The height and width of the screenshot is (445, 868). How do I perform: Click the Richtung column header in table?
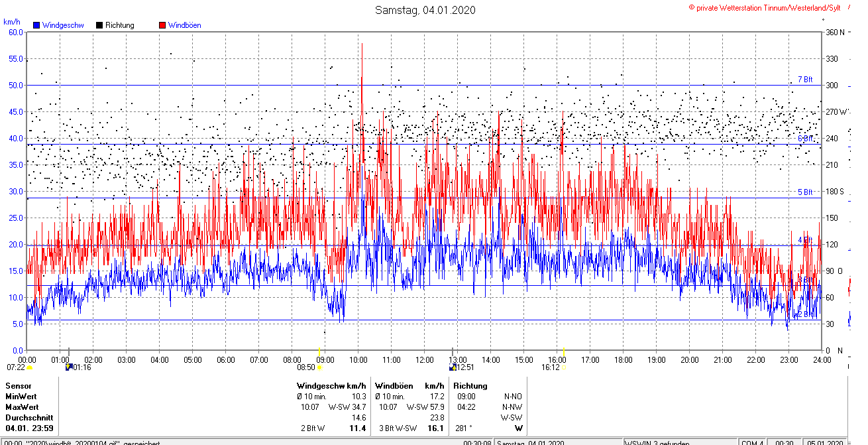click(x=470, y=386)
